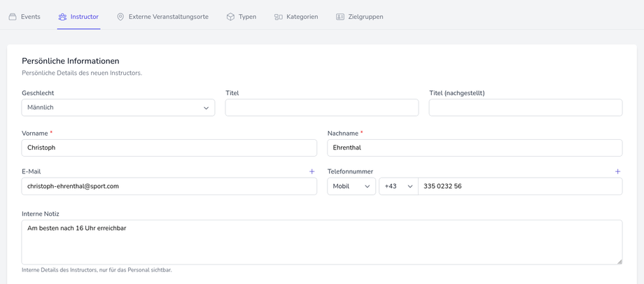Click the location pin icon

coord(120,17)
